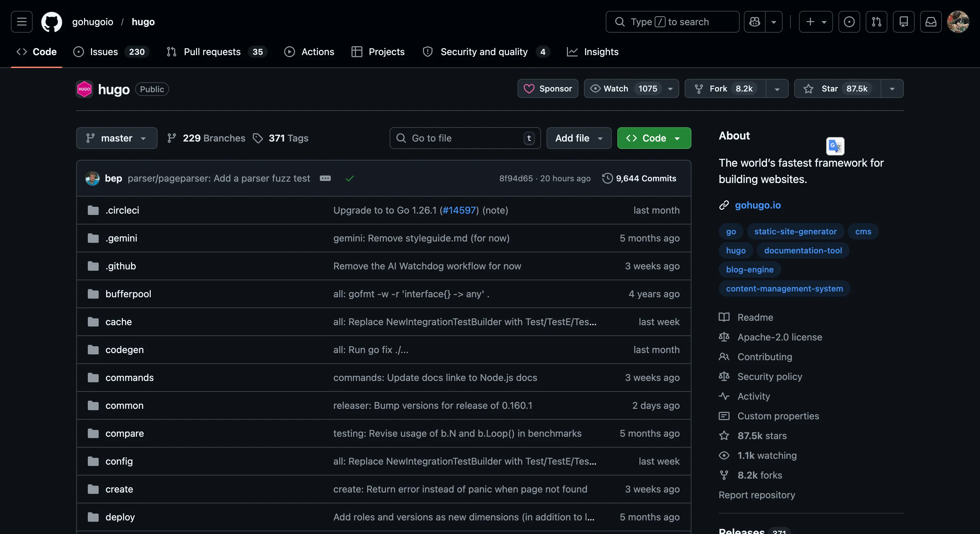Click Report repository
Screen dimensions: 980x534
pyautogui.click(x=757, y=495)
